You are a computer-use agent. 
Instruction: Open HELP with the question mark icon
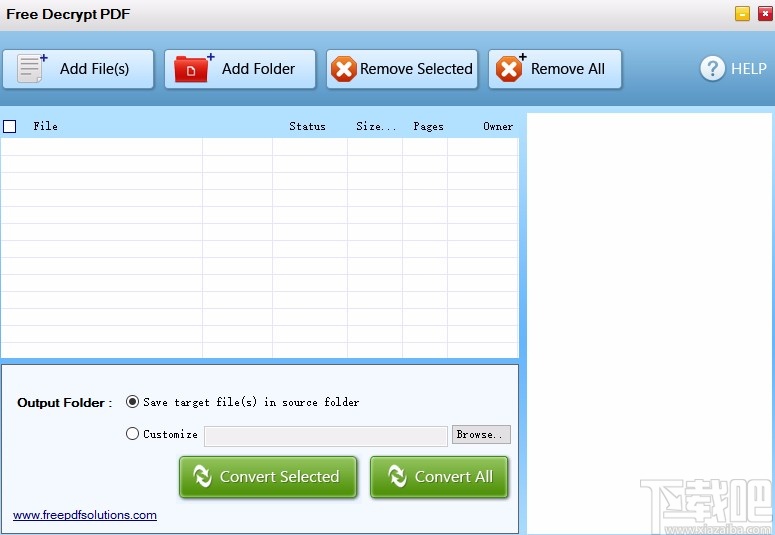click(712, 68)
